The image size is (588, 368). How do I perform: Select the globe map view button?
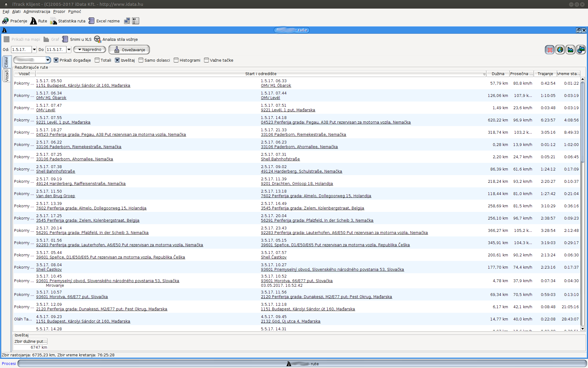(x=560, y=50)
